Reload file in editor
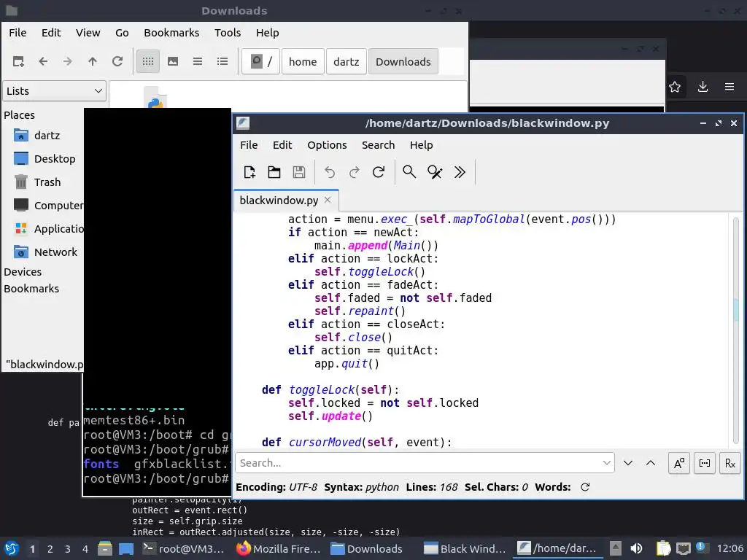 point(379,172)
